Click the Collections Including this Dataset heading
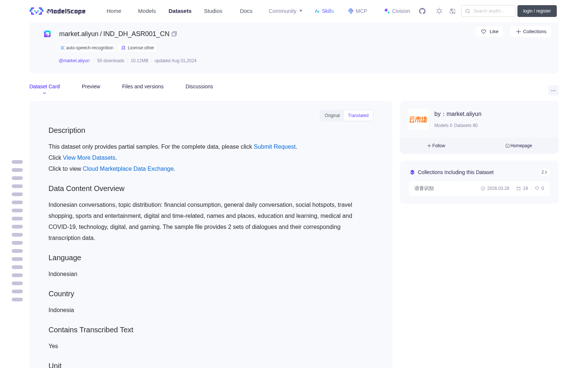Image resolution: width=588 pixels, height=368 pixels. point(456,172)
